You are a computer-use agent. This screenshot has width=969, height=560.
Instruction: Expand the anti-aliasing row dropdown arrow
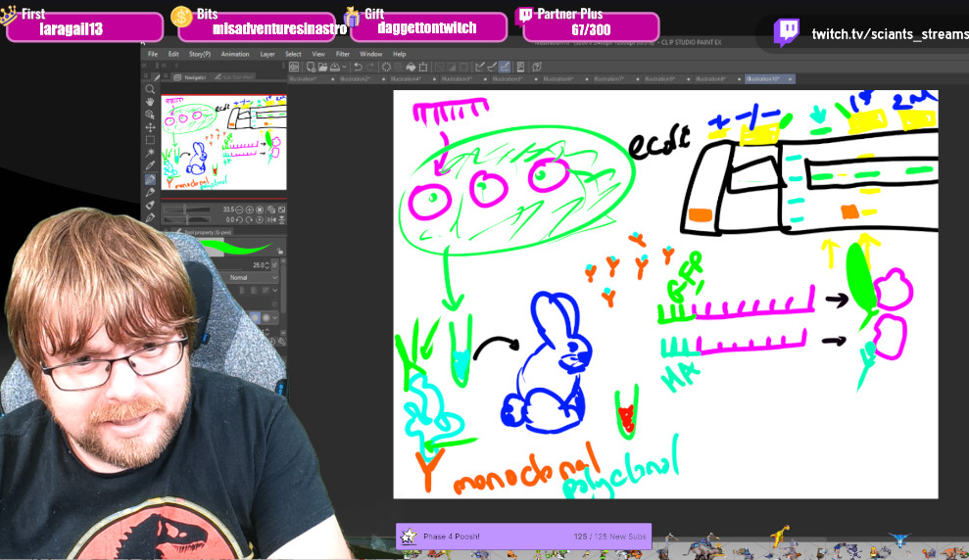pyautogui.click(x=275, y=290)
